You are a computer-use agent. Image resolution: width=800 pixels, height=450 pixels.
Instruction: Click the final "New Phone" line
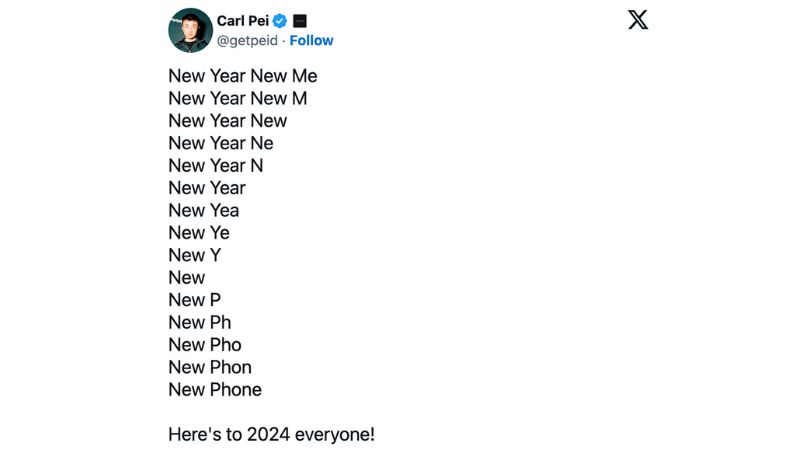tap(214, 390)
